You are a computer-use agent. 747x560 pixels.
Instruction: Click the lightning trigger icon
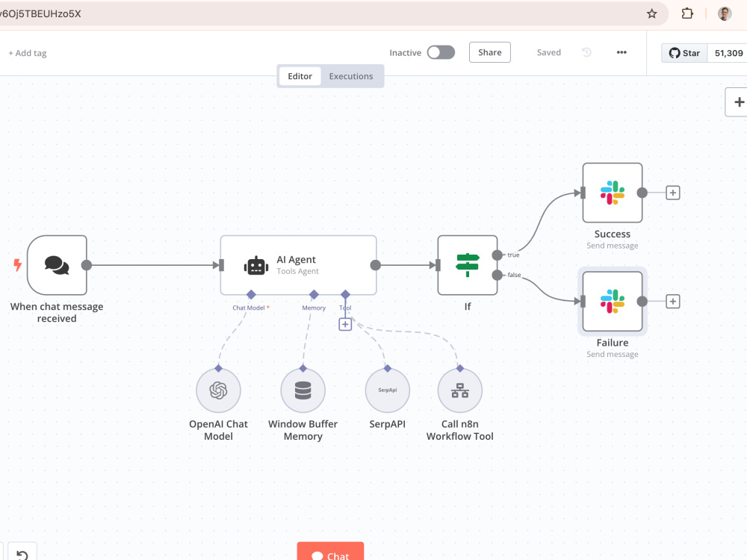[18, 265]
